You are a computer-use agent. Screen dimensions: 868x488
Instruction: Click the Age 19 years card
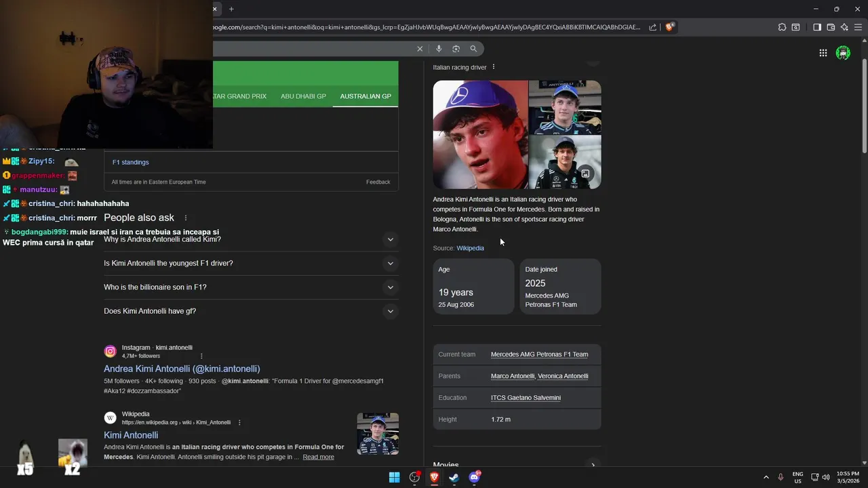click(473, 287)
